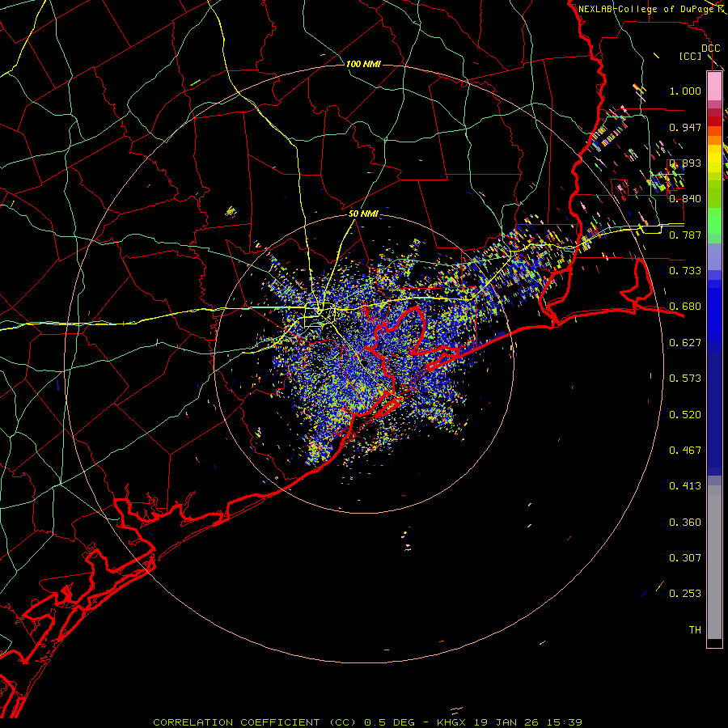Select the 0.627 scale value
The width and height of the screenshot is (728, 728).
[685, 343]
